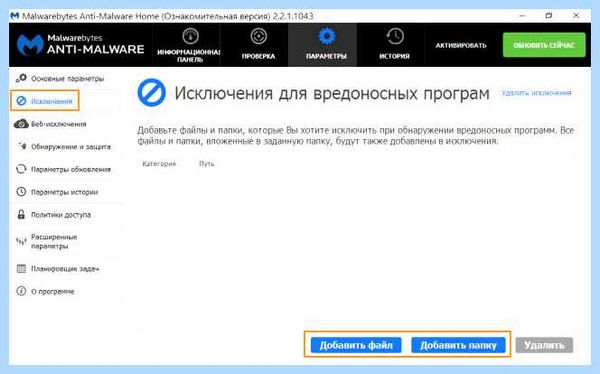Open О программе section
Image resolution: width=600 pixels, height=374 pixels.
[52, 291]
